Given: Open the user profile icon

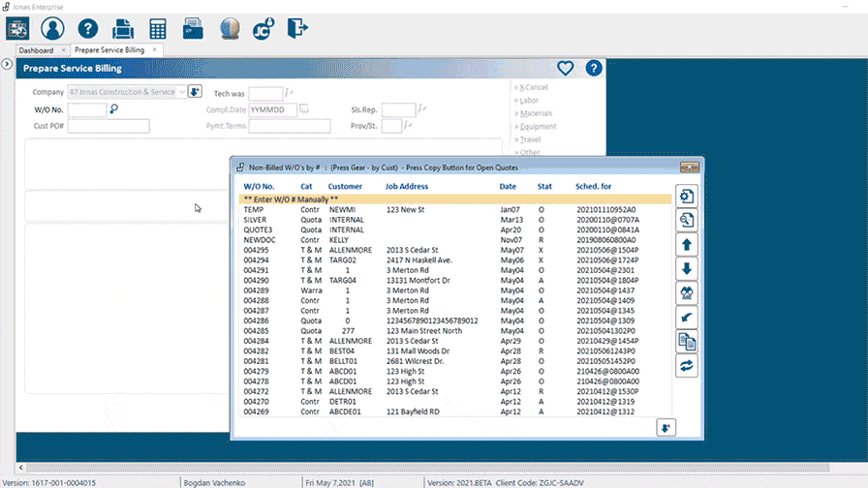Looking at the screenshot, I should point(52,29).
